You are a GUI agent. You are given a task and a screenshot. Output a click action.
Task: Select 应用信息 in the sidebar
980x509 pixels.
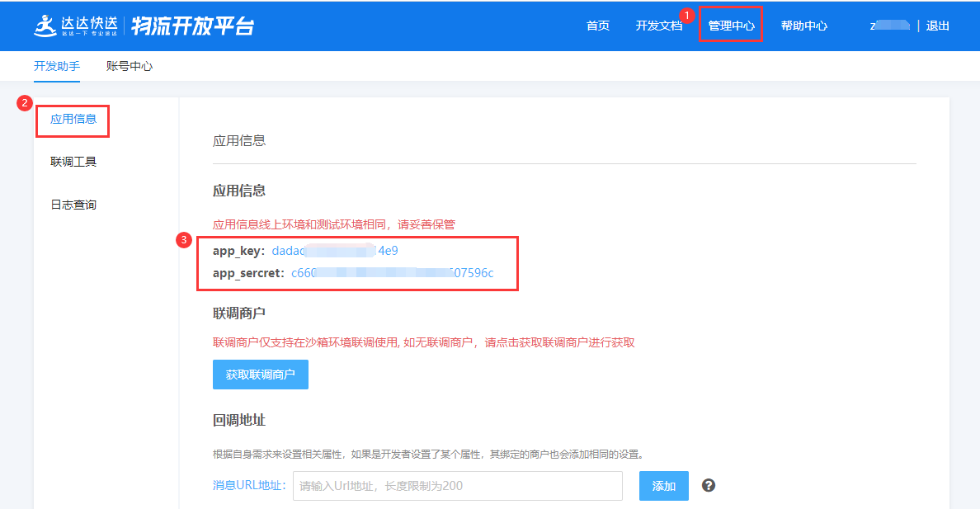[x=73, y=119]
